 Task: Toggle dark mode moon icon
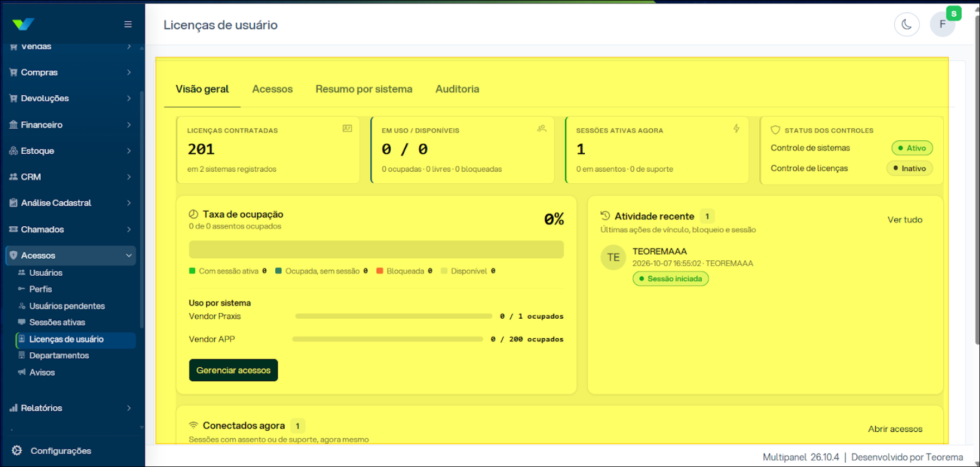[907, 25]
